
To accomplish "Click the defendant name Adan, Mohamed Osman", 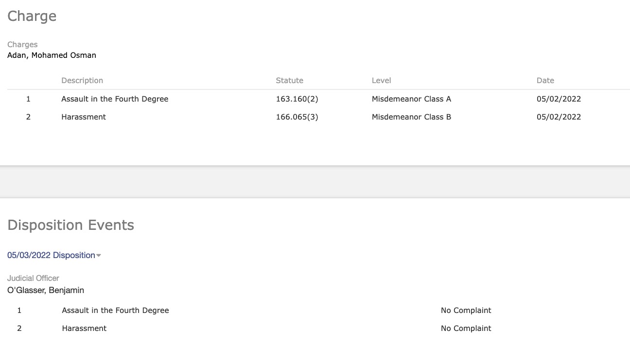I will pyautogui.click(x=52, y=55).
